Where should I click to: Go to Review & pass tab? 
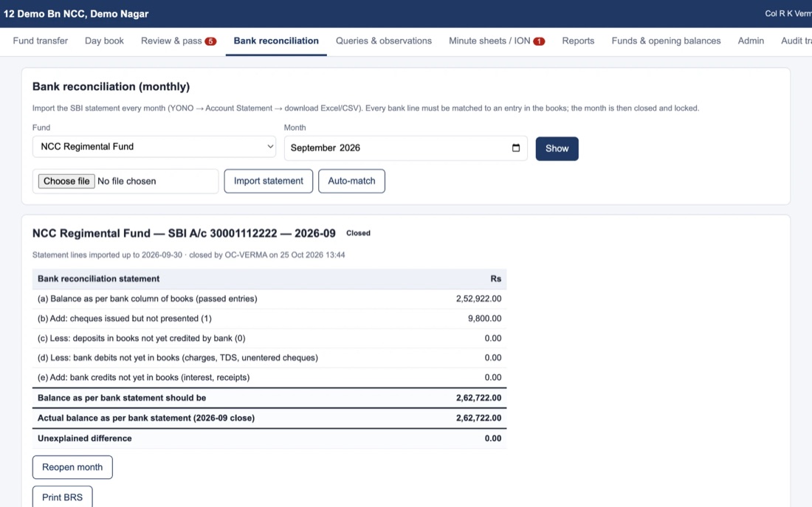[179, 41]
